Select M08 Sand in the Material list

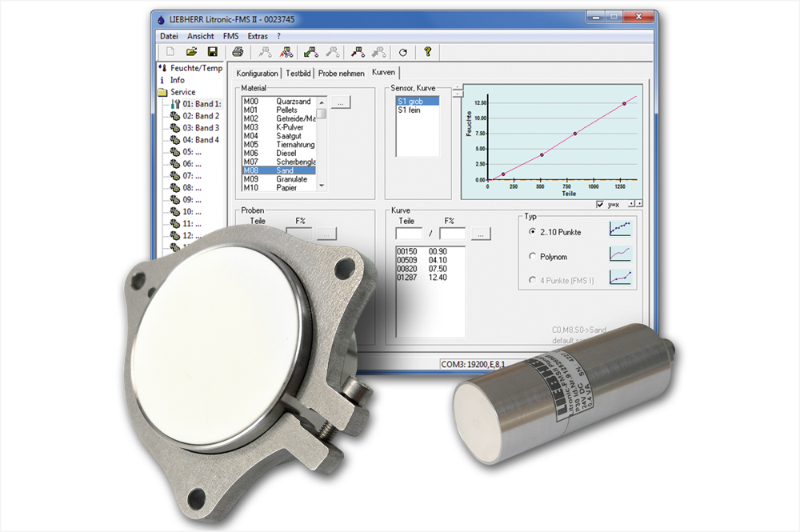pyautogui.click(x=279, y=170)
